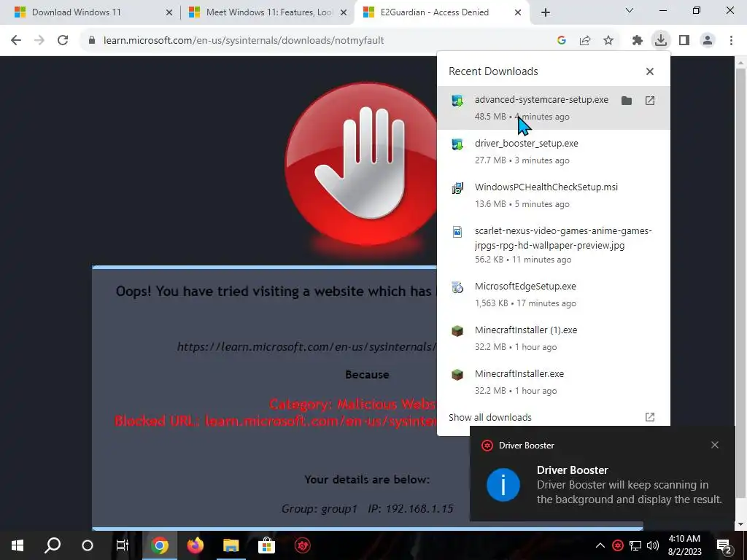Open the Windows Start menu
747x560 pixels.
18,545
